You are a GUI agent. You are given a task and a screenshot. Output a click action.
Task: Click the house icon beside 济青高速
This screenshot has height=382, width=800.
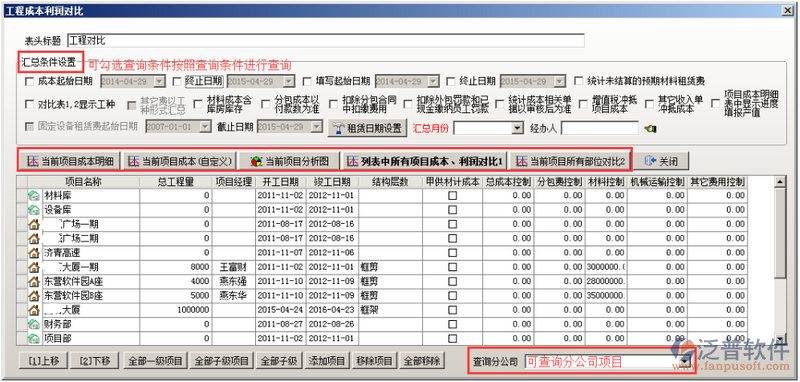34,252
